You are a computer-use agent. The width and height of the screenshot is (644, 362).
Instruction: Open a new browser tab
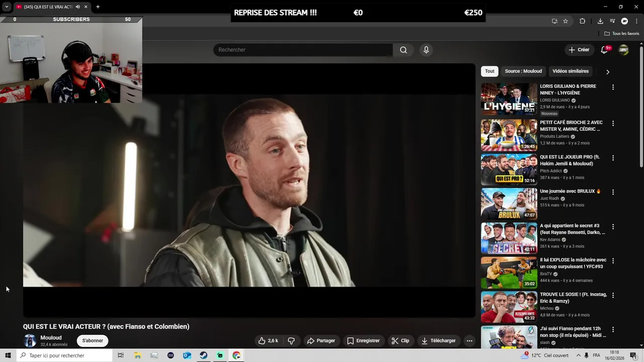tap(98, 7)
